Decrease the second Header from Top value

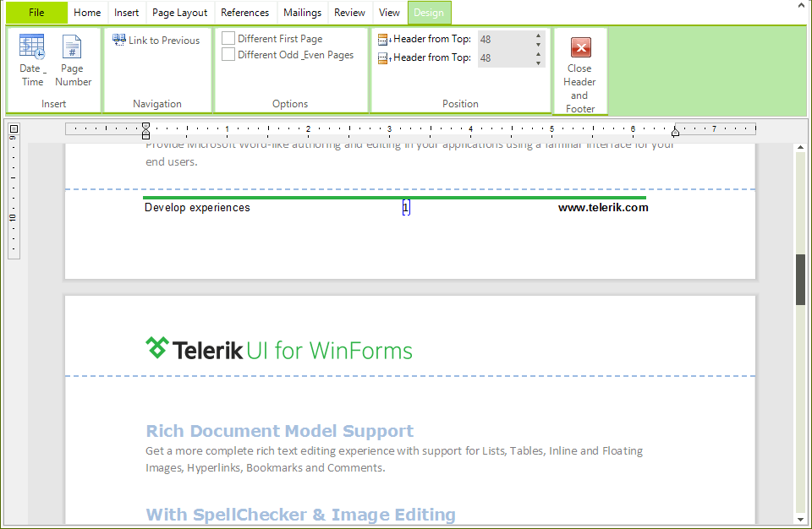[539, 63]
